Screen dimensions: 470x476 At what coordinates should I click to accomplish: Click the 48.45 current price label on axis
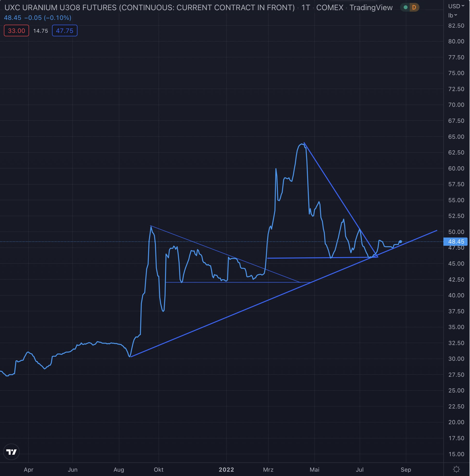456,241
